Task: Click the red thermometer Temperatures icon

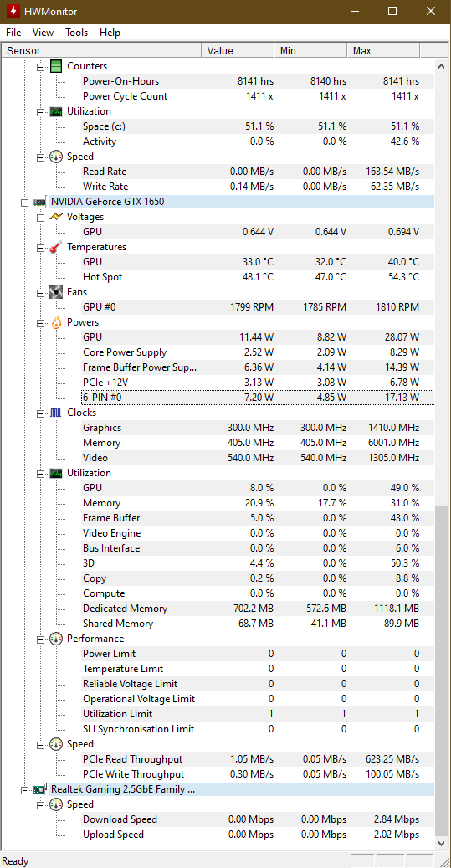Action: (56, 248)
